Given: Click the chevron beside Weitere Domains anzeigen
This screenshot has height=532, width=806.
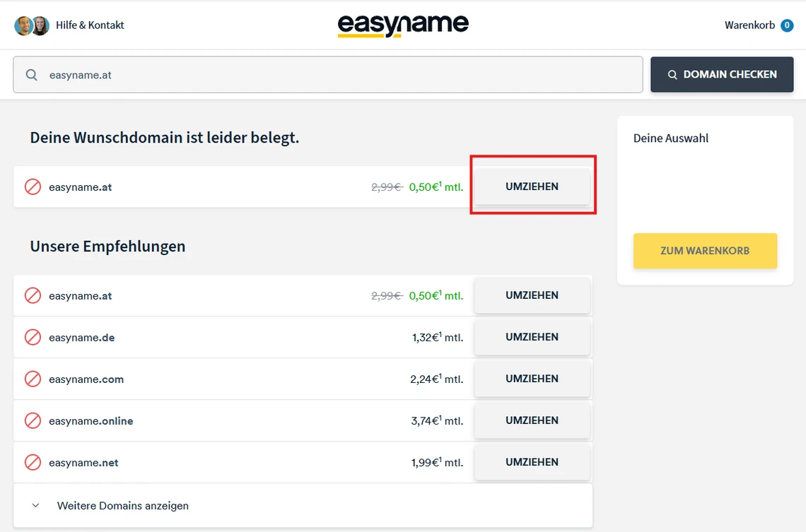Looking at the screenshot, I should (35, 506).
